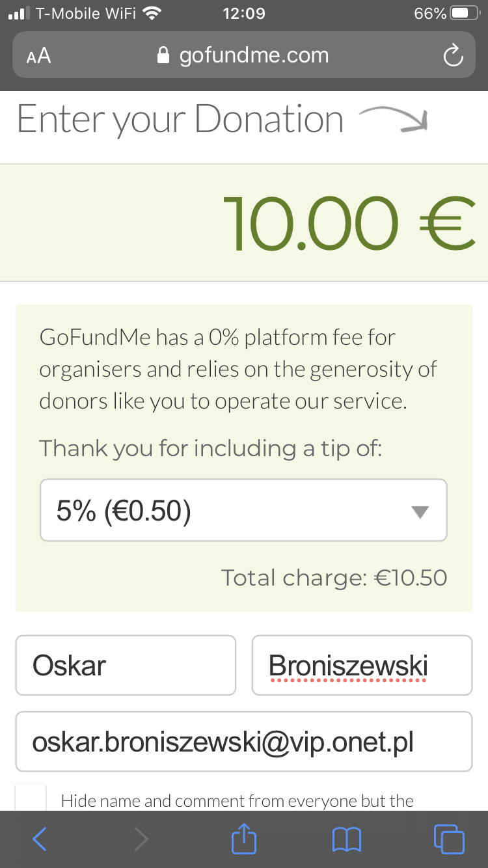The image size is (488, 868).
Task: Focus the Broniszewski last name field
Action: [362, 665]
